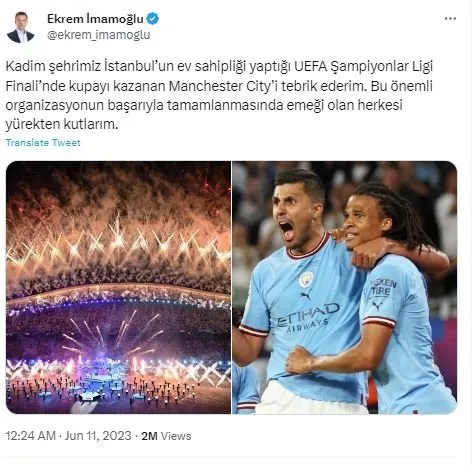Click the Nexen Tire sleeve sponsor patch
Screen dimensions: 472x465
tap(383, 288)
